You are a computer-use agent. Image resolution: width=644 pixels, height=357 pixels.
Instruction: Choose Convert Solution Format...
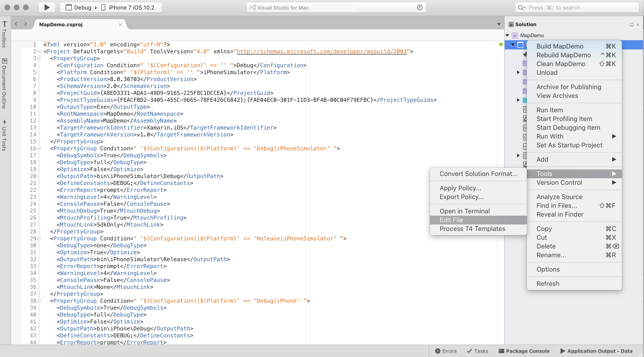click(x=478, y=173)
